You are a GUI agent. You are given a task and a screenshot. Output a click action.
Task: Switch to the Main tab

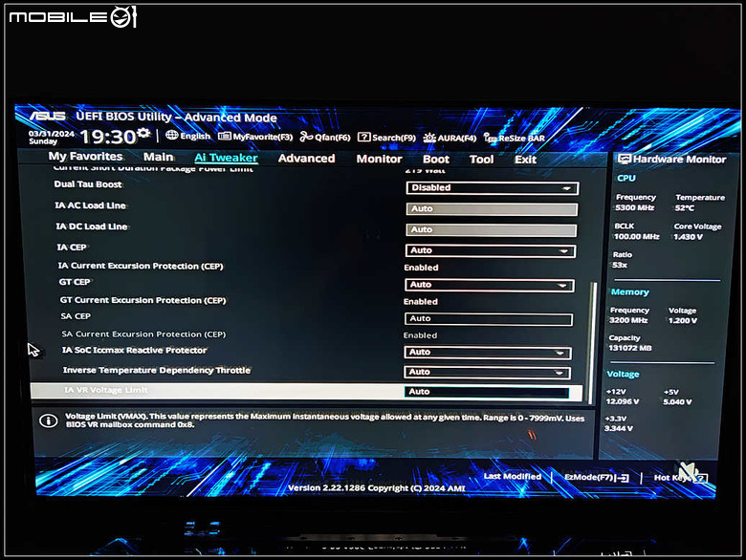coord(159,157)
